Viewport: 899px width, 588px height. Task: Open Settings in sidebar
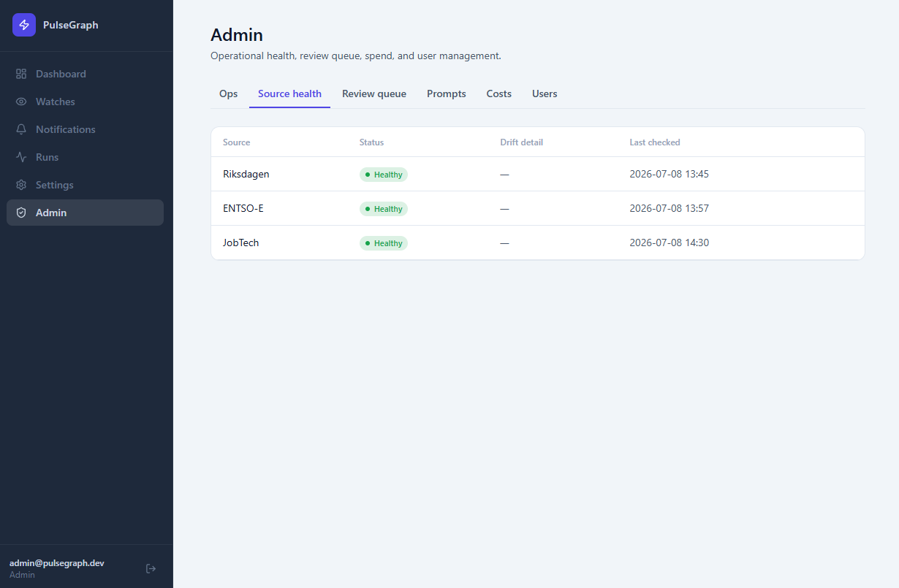85,185
